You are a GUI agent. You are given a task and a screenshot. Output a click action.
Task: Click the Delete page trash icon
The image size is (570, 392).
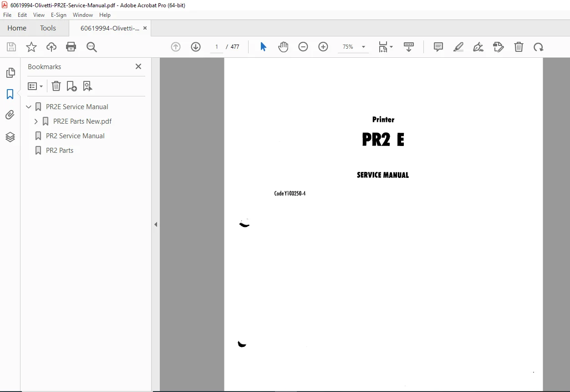pos(519,47)
